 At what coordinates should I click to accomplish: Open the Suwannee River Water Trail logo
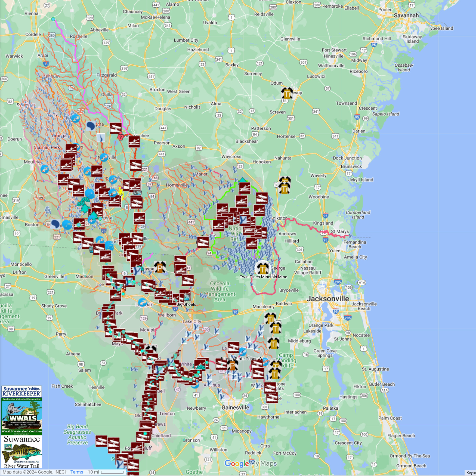[x=22, y=452]
